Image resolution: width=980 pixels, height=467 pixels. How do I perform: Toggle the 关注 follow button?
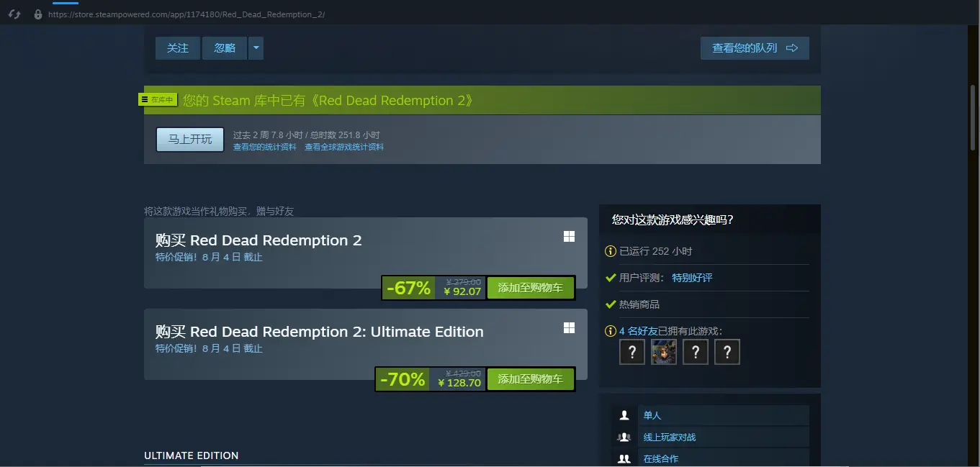178,48
